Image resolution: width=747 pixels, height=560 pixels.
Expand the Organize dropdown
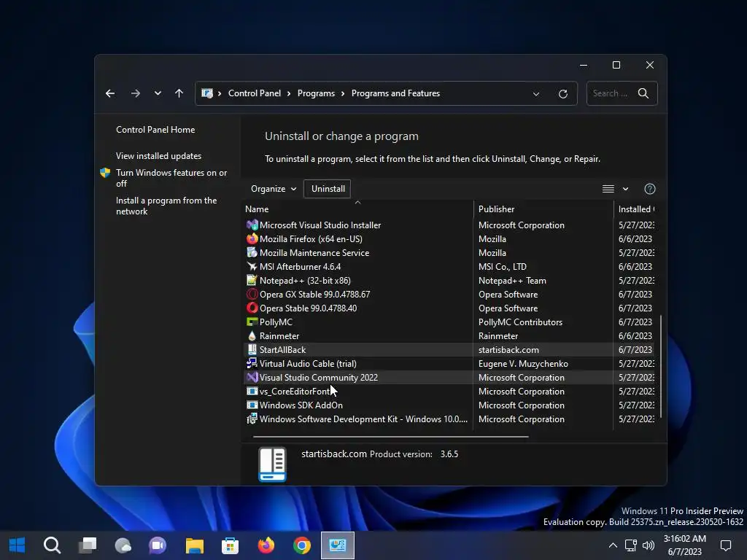coord(274,189)
